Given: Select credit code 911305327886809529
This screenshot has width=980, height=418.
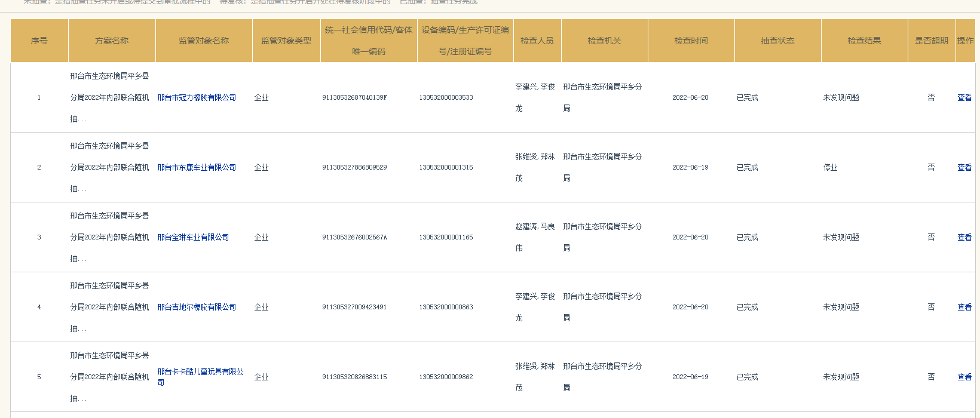Looking at the screenshot, I should [x=354, y=167].
